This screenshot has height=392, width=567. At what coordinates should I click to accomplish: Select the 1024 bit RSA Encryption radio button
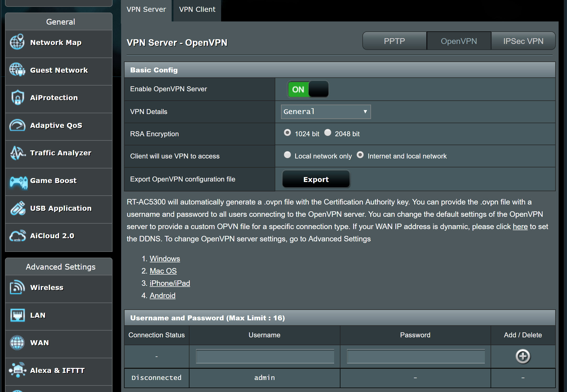pos(287,133)
